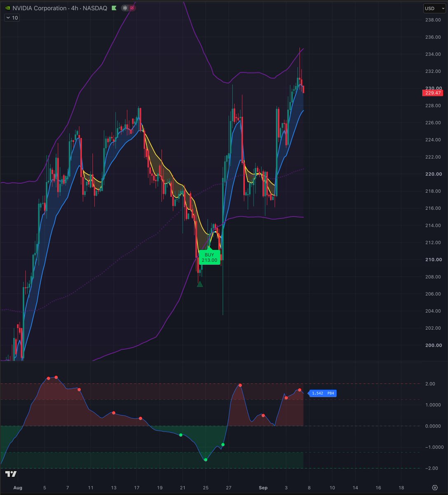Open the USD currency dropdown

(x=434, y=8)
